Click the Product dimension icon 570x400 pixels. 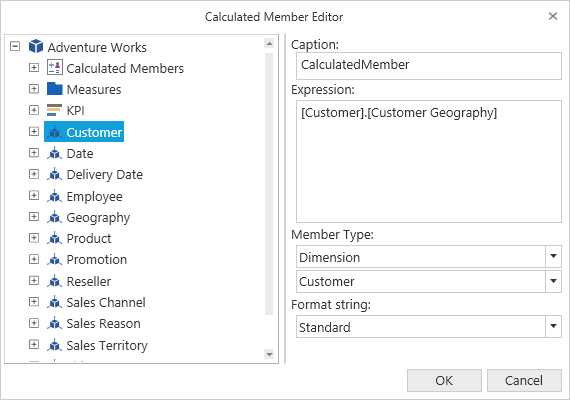[x=55, y=238]
